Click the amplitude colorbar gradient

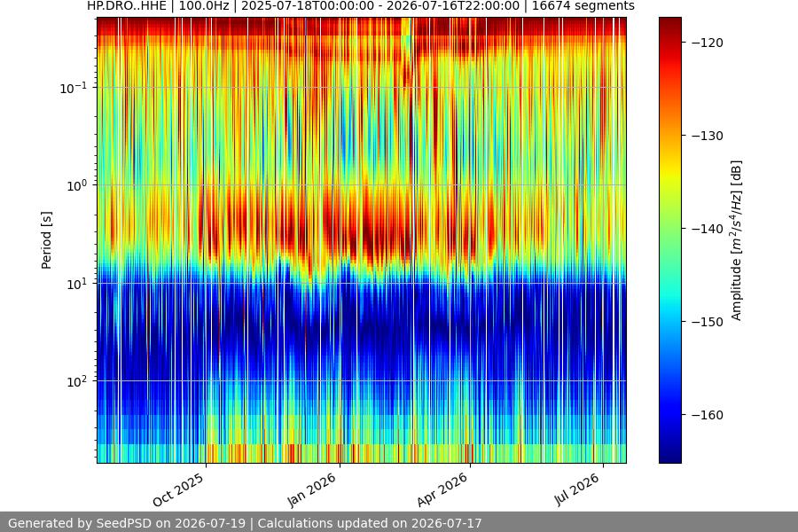pos(669,240)
